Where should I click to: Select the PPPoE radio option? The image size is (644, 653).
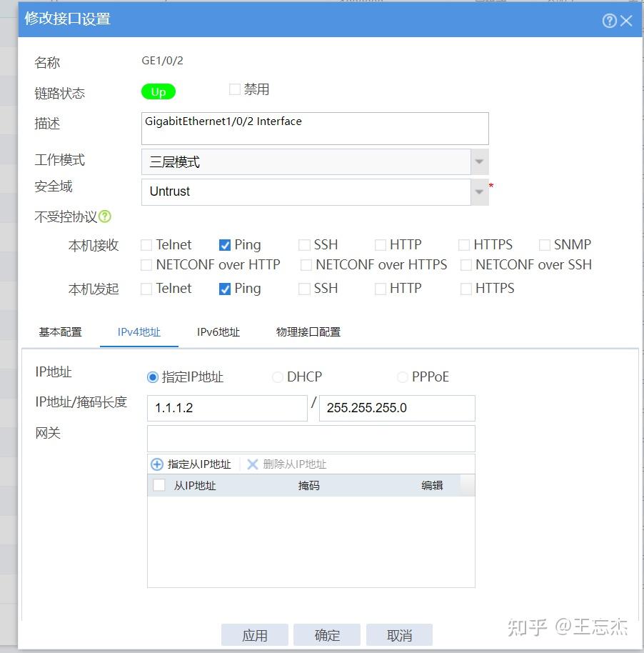[x=402, y=377]
